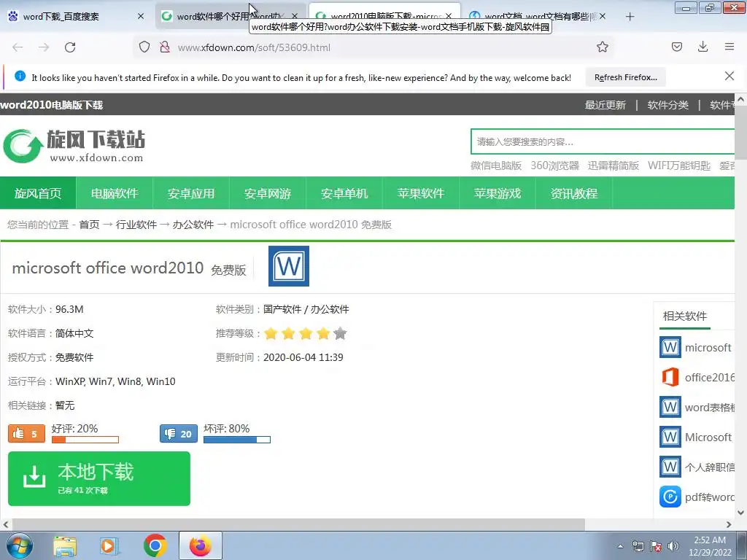
Task: Open related word表格 Word icon
Action: tap(670, 407)
